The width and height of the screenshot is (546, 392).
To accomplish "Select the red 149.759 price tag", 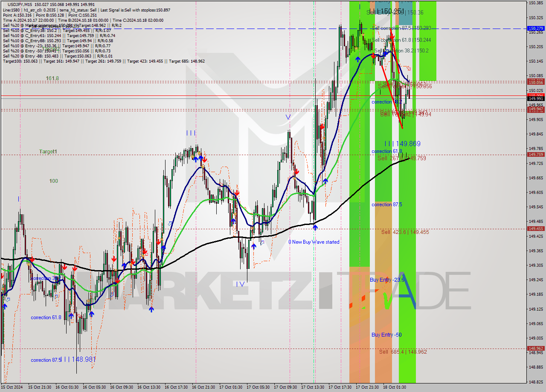I will coord(536,155).
